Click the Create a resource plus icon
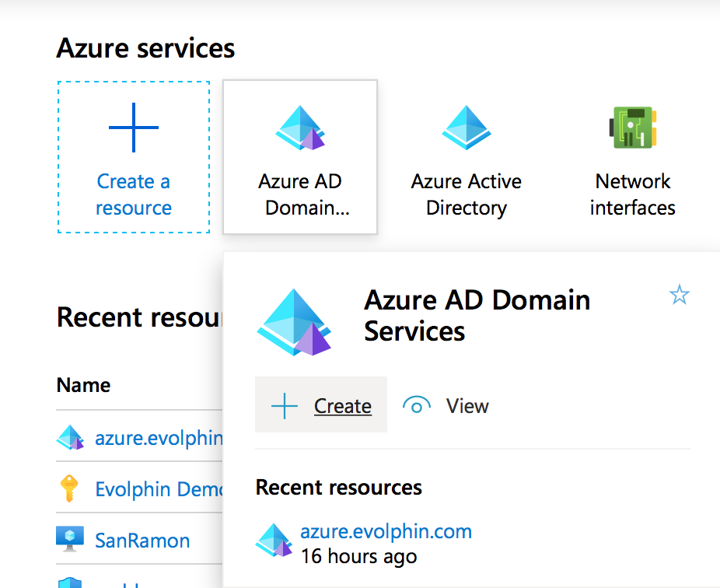 (134, 128)
